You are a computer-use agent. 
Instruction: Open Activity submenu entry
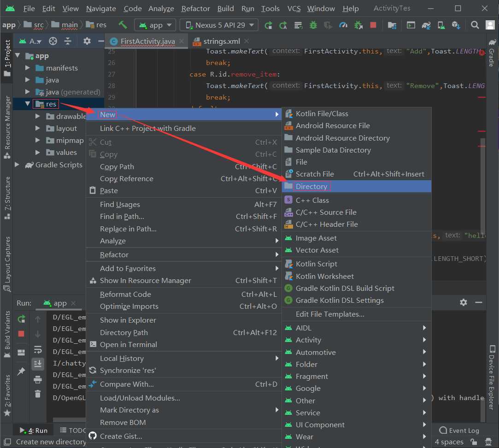point(357,340)
